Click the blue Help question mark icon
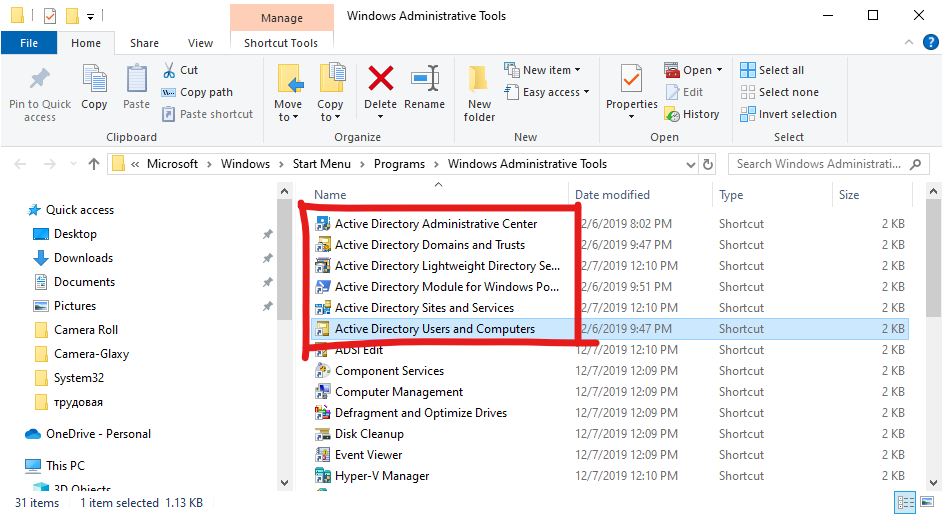 (930, 42)
